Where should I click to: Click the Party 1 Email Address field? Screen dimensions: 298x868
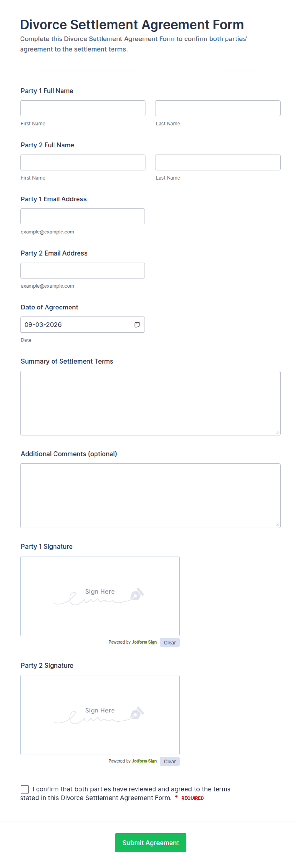tap(82, 216)
